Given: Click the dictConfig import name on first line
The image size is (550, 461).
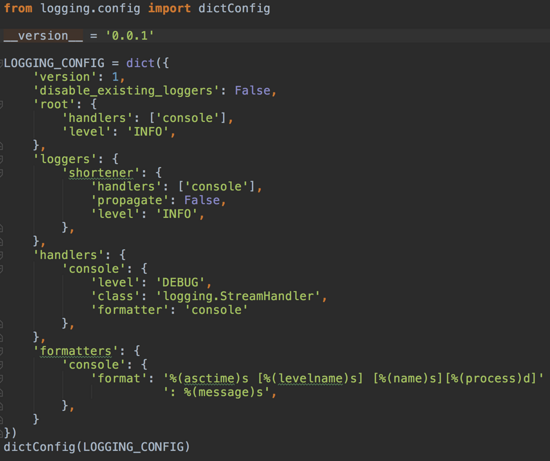Looking at the screenshot, I should click(234, 8).
